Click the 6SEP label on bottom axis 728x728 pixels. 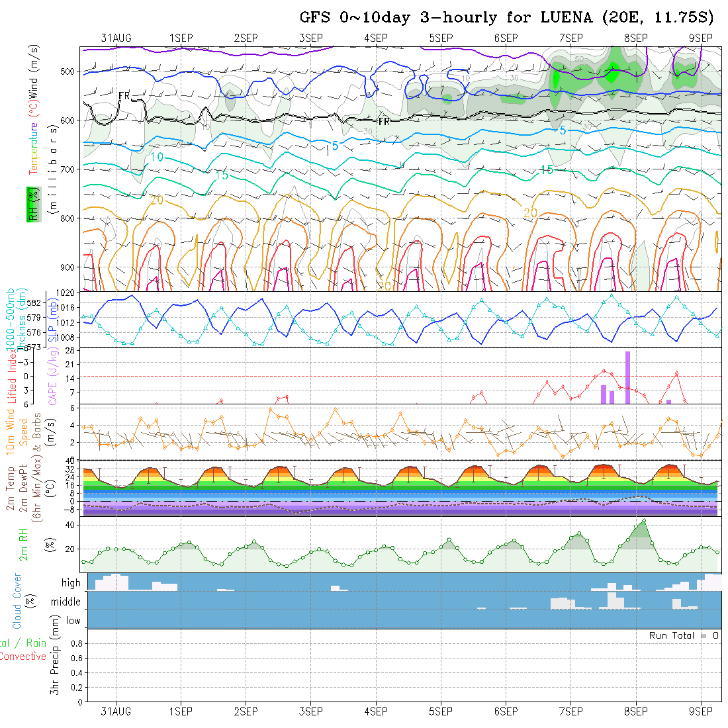[506, 711]
